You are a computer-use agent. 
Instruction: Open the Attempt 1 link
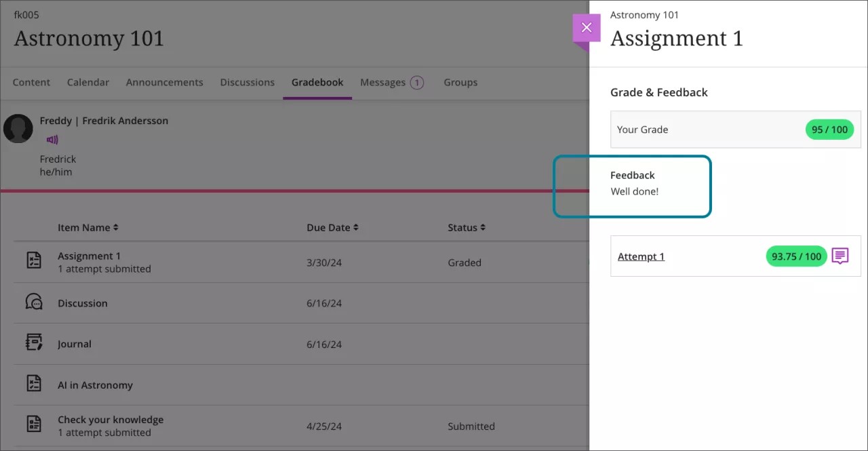coord(641,256)
